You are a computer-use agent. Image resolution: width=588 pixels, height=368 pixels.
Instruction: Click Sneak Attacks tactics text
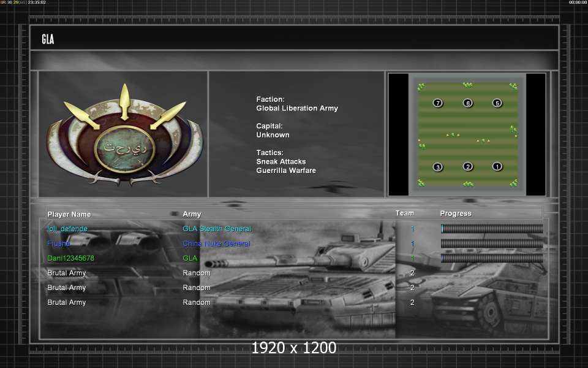click(281, 161)
